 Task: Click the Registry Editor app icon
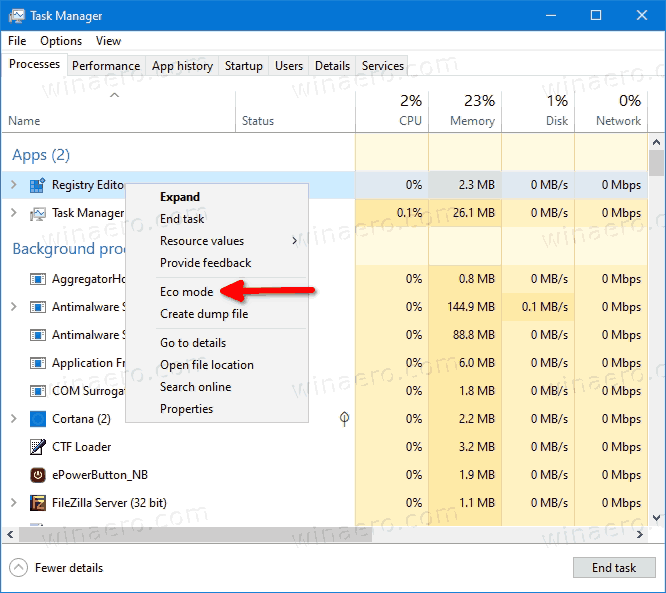click(x=38, y=185)
